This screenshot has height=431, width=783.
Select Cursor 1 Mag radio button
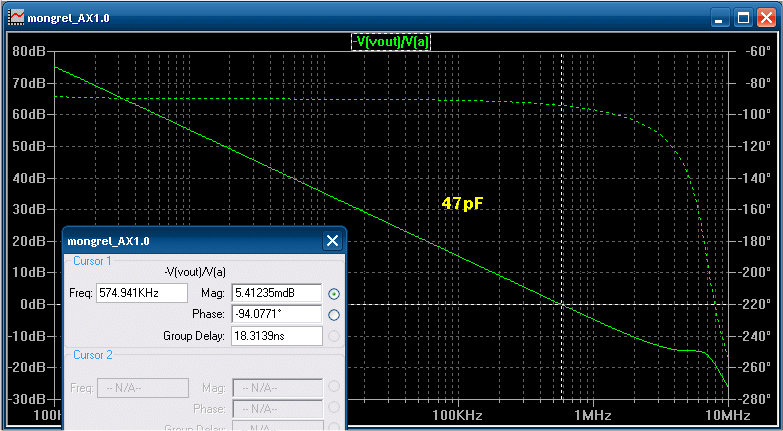[334, 294]
